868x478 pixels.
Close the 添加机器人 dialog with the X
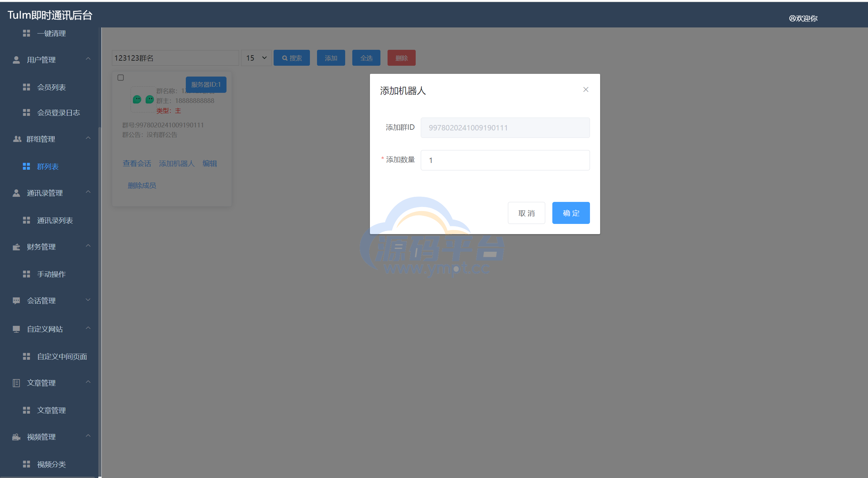click(586, 89)
